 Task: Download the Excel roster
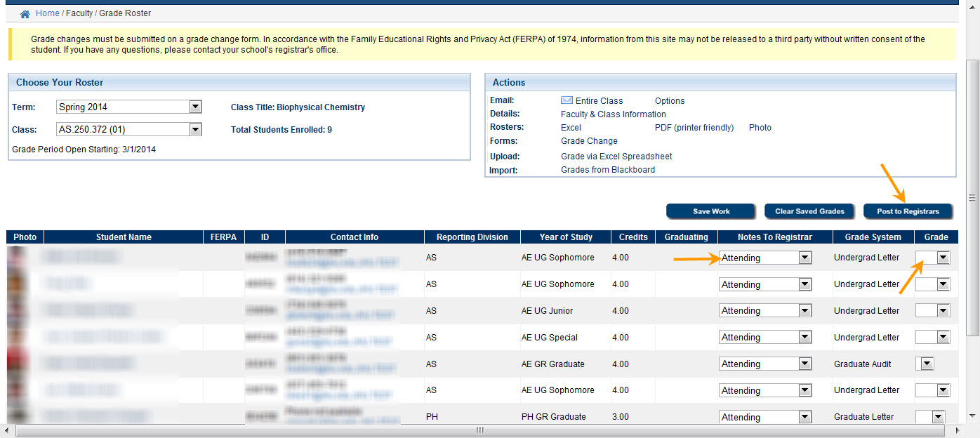click(x=571, y=127)
